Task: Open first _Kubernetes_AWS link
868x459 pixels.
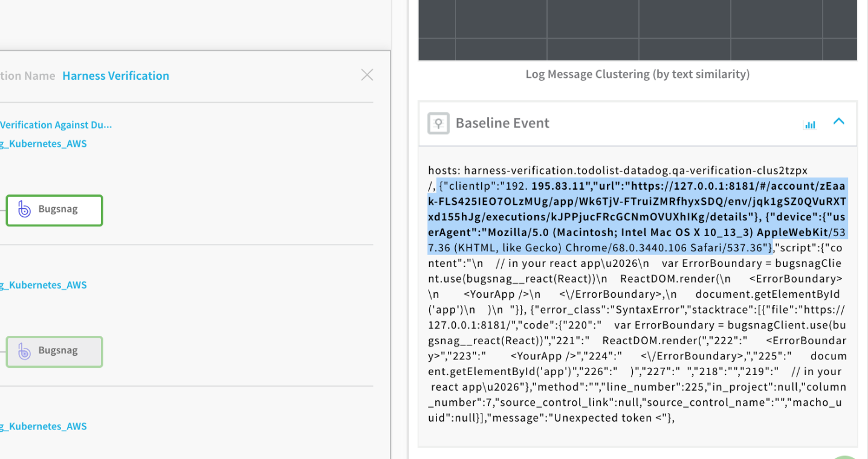Action: tap(44, 144)
